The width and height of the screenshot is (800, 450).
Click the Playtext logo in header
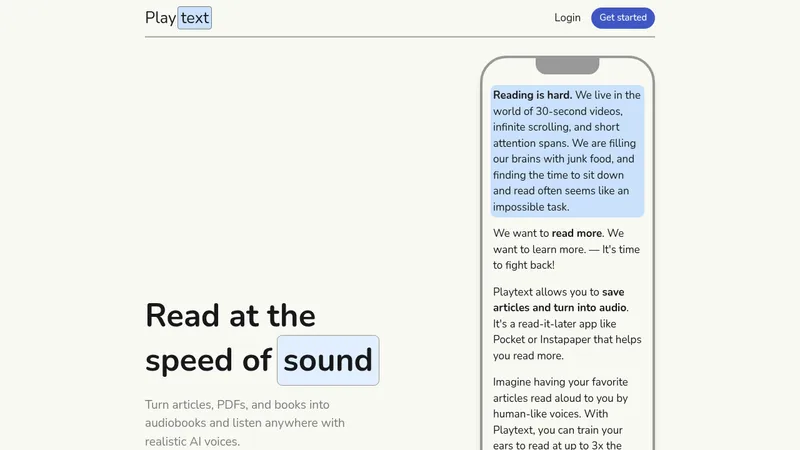click(178, 18)
